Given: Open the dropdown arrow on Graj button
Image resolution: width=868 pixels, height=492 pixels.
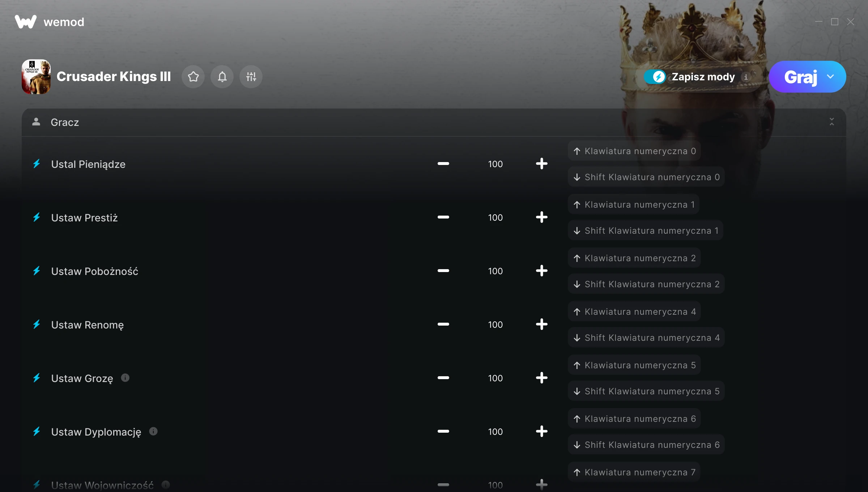Looking at the screenshot, I should coord(830,77).
